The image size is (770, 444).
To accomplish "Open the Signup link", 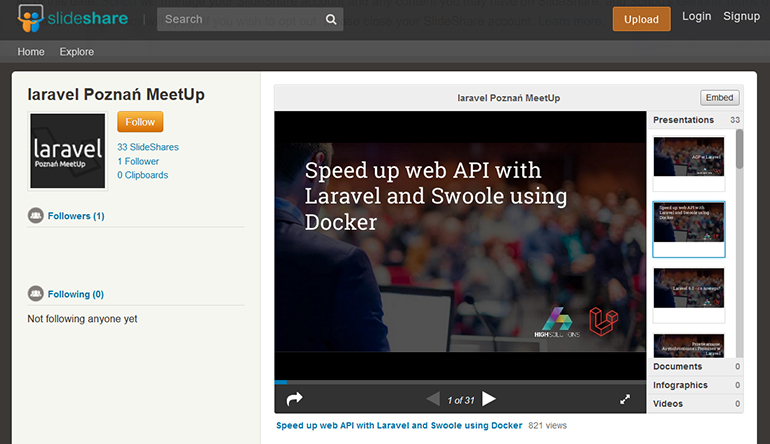I will tap(742, 16).
